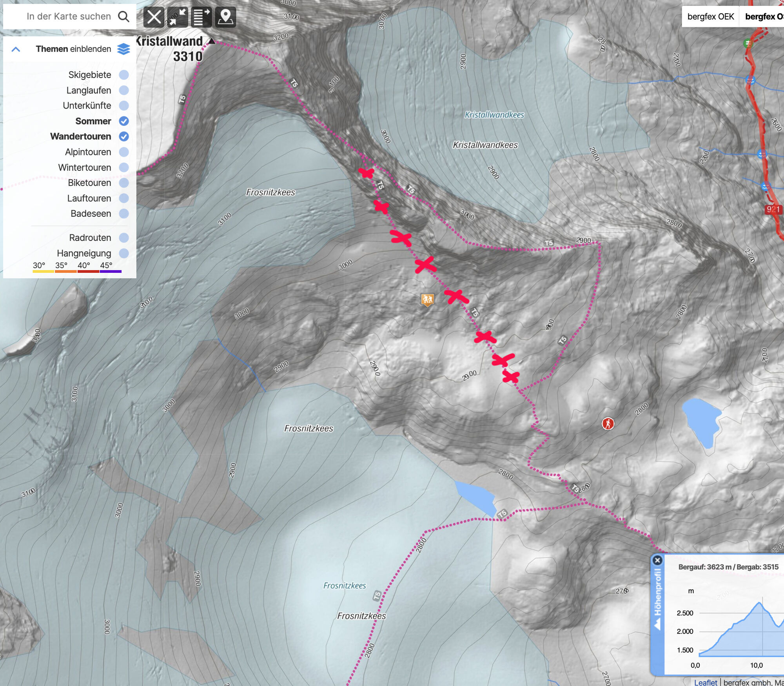Click the blue layers stack icon

[123, 49]
